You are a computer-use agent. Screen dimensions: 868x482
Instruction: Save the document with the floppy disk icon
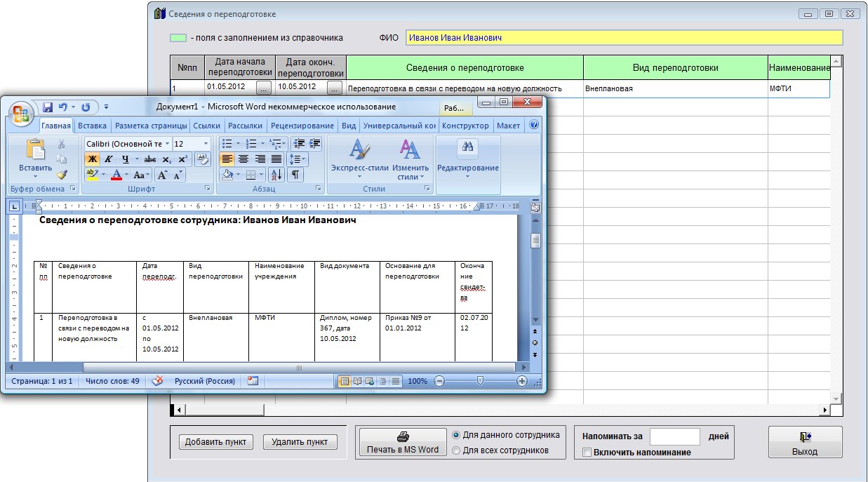(48, 107)
